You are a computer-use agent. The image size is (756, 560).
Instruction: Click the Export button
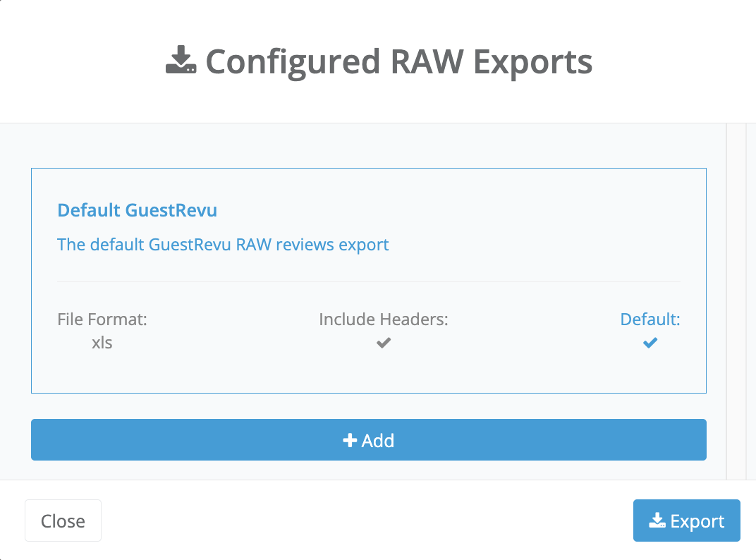pyautogui.click(x=687, y=521)
